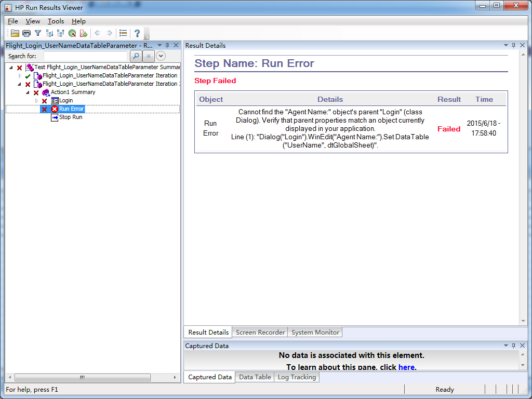532x399 pixels.
Task: Switch to the System Monitor tab
Action: pos(315,332)
